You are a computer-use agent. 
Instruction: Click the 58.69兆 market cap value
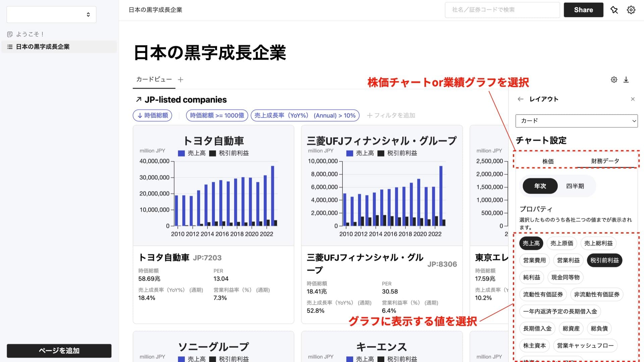tap(149, 279)
